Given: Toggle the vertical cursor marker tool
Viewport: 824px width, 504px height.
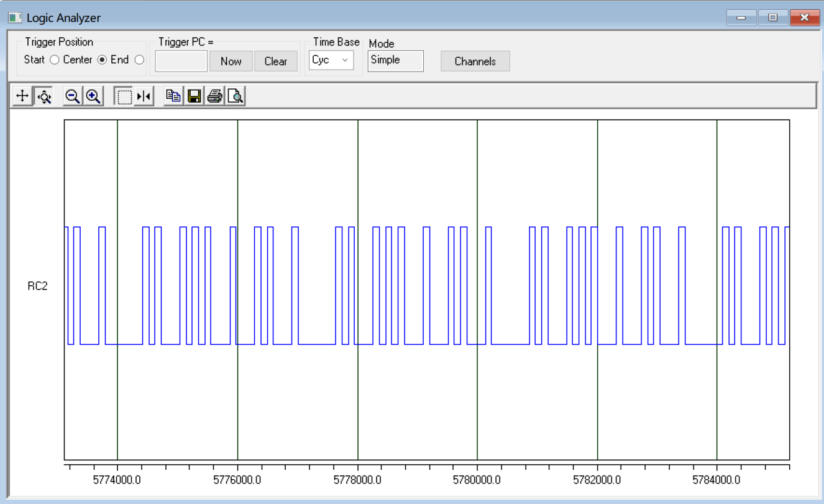Looking at the screenshot, I should [x=144, y=96].
